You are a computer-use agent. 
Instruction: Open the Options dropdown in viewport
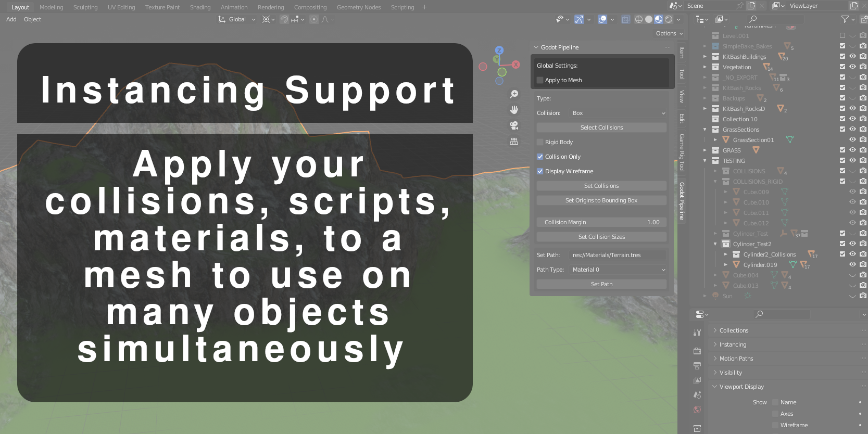[669, 33]
